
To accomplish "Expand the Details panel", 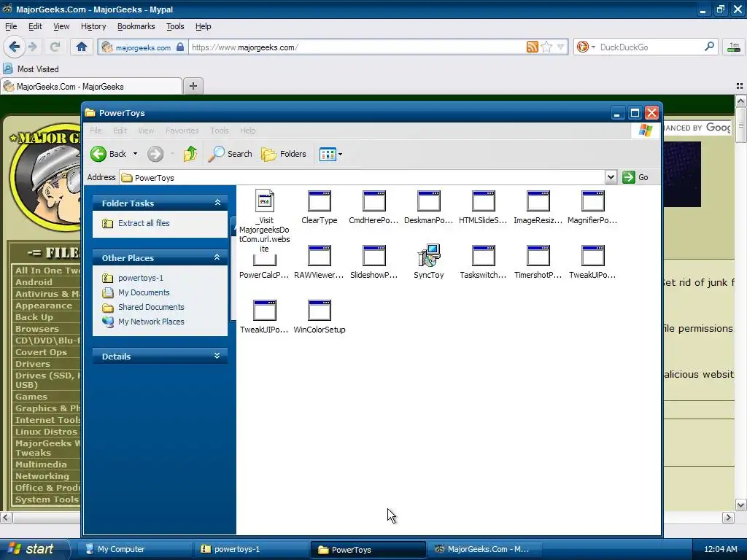I will pos(217,356).
